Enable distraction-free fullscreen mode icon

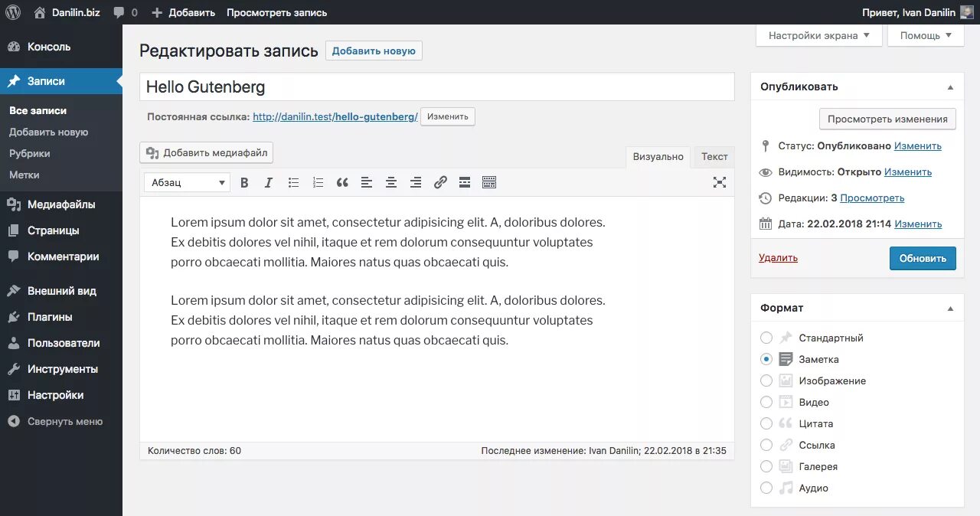coord(720,182)
